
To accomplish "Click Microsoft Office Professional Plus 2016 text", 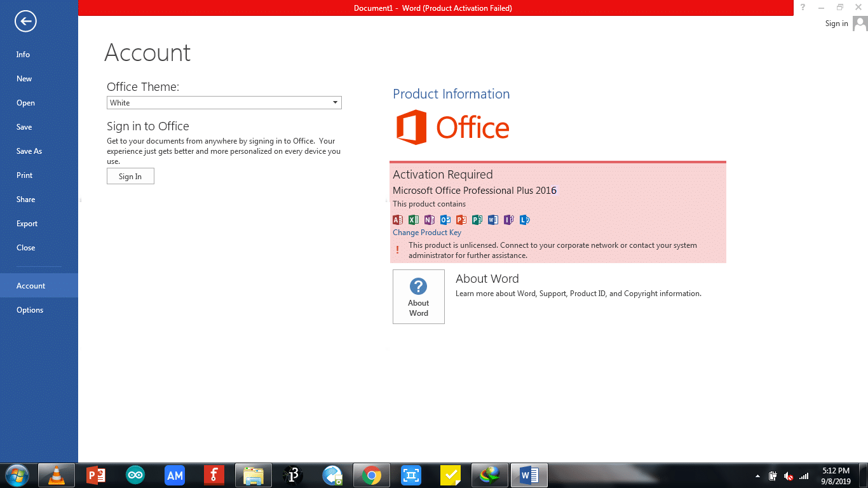I will coord(475,191).
